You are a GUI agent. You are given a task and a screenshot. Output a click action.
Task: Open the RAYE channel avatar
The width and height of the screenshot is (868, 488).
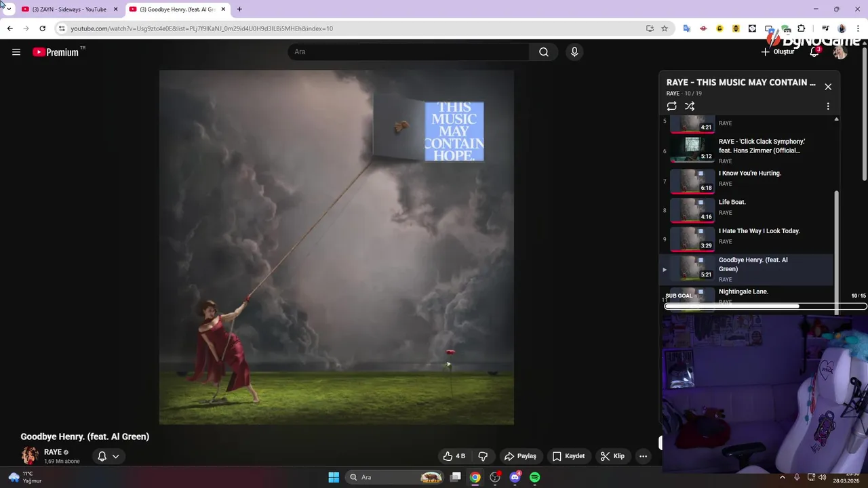coord(29,455)
